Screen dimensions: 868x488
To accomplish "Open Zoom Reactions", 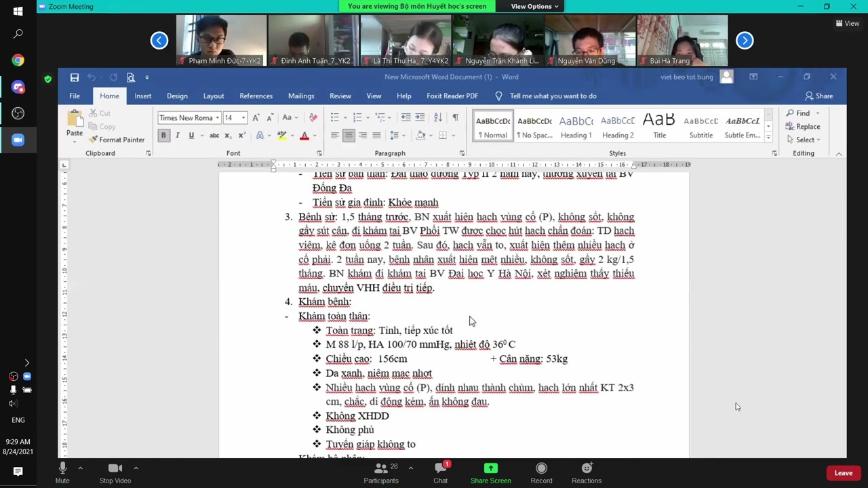I will coord(587,472).
